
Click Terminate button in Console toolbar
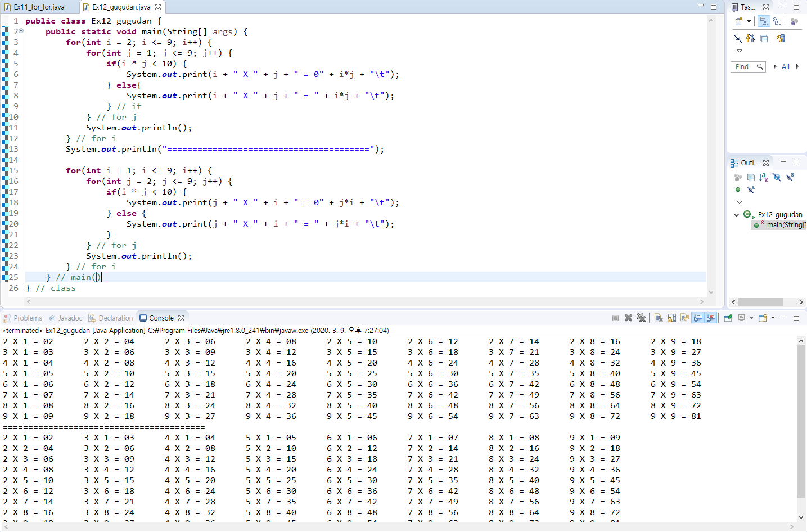click(x=616, y=318)
